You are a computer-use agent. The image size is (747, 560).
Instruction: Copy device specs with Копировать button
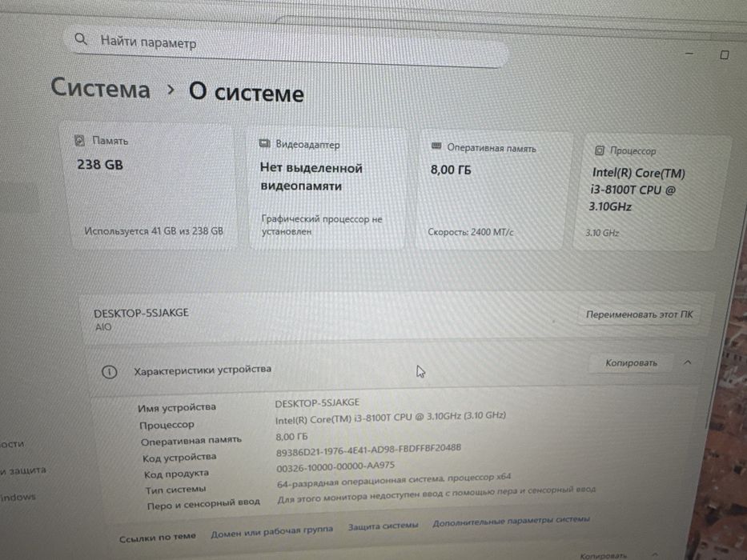tap(631, 363)
